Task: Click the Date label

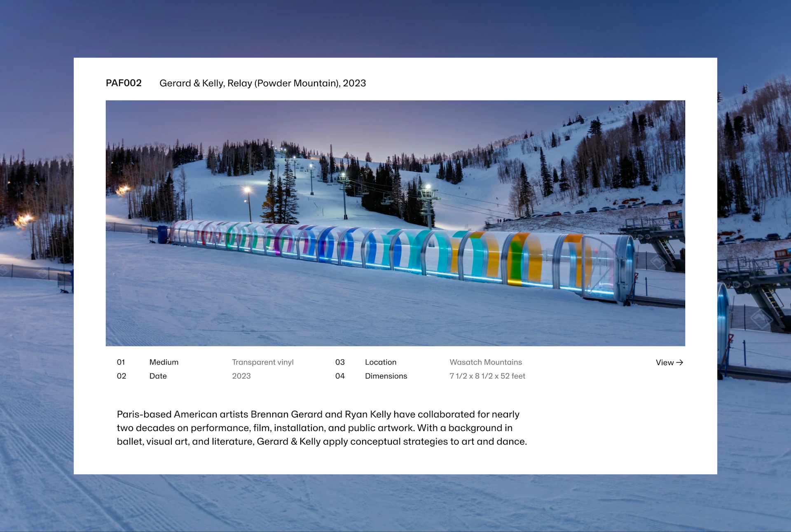Action: click(158, 376)
